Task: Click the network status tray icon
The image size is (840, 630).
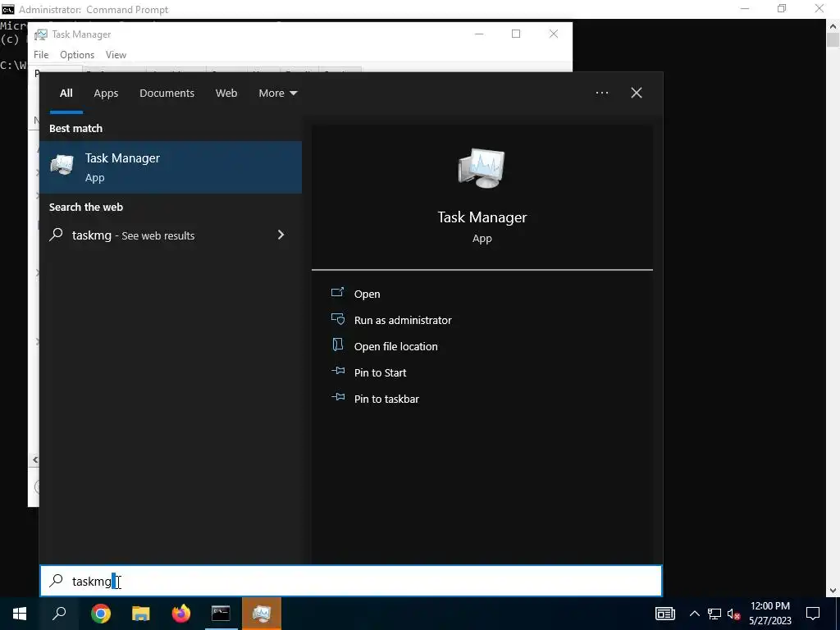Action: [x=714, y=614]
